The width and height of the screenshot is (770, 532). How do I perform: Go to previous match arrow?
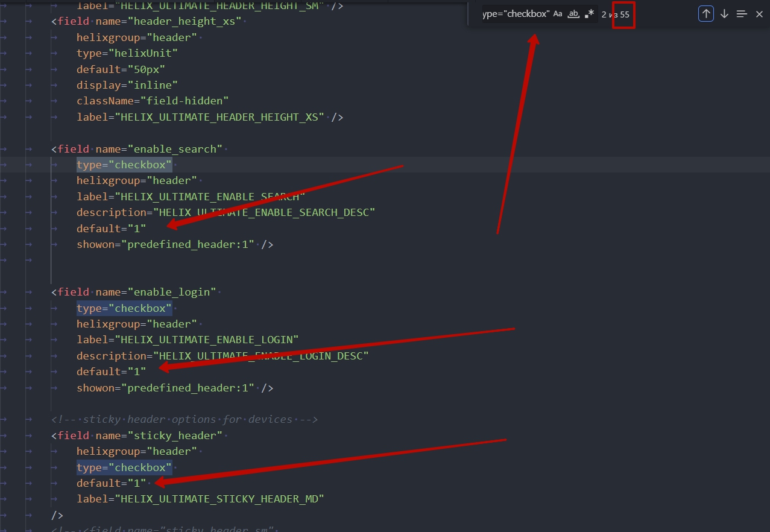click(706, 14)
